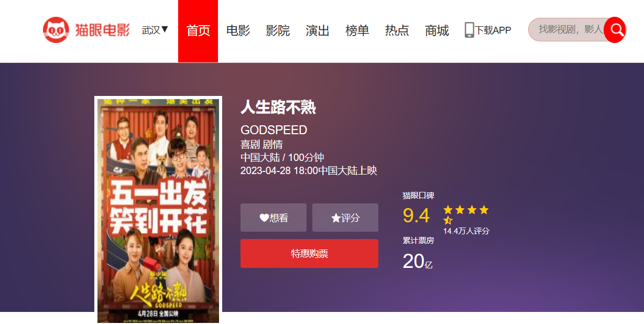
Task: Open the 商城 link
Action: (x=437, y=30)
